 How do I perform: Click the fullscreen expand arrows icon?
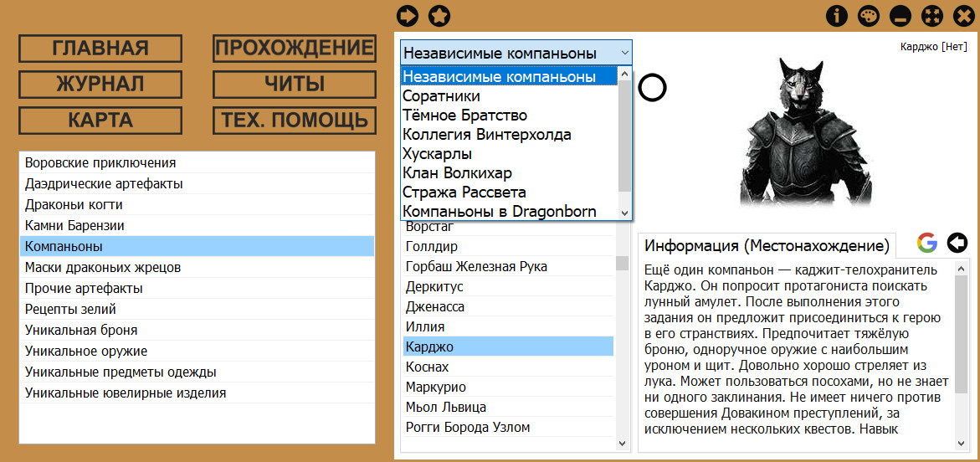pyautogui.click(x=931, y=16)
